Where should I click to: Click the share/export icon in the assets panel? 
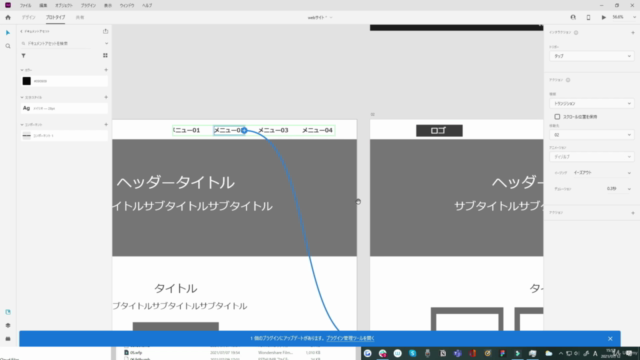(106, 31)
